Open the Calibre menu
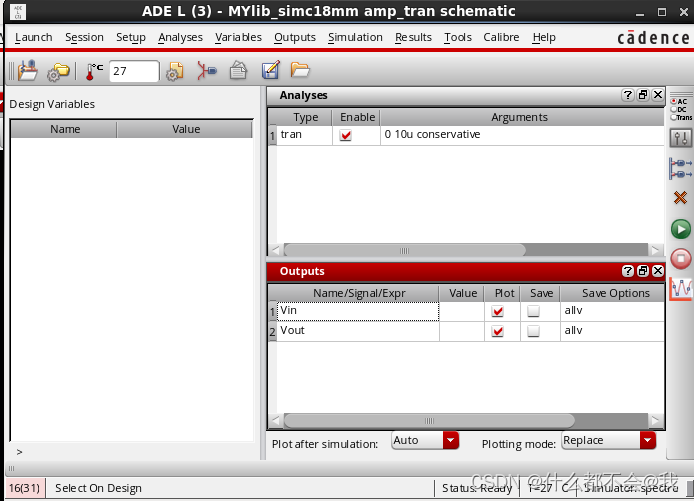694x501 pixels. click(501, 37)
